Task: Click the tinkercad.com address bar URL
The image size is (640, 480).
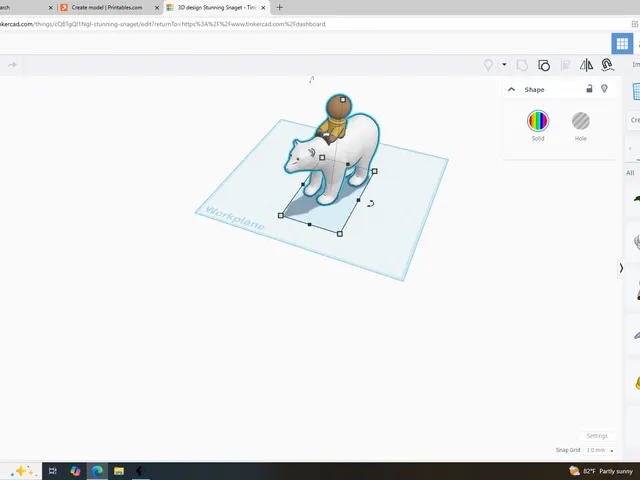Action: [x=162, y=24]
